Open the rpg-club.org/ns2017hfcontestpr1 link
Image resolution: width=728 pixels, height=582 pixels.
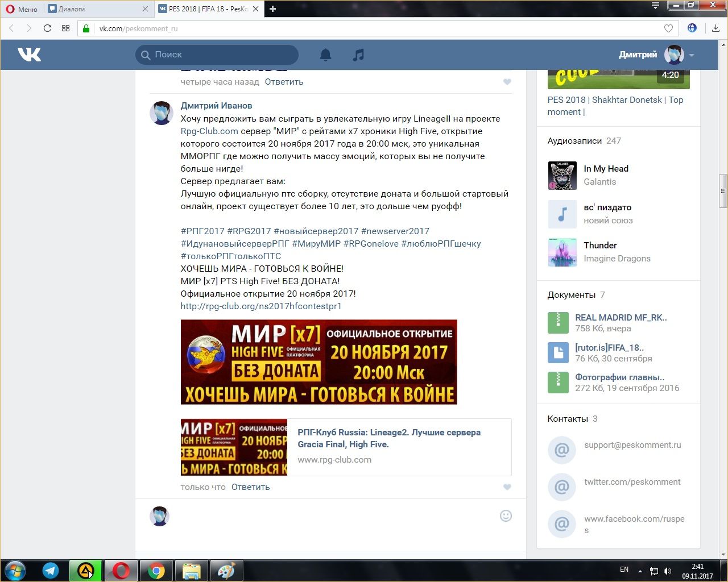click(x=261, y=306)
